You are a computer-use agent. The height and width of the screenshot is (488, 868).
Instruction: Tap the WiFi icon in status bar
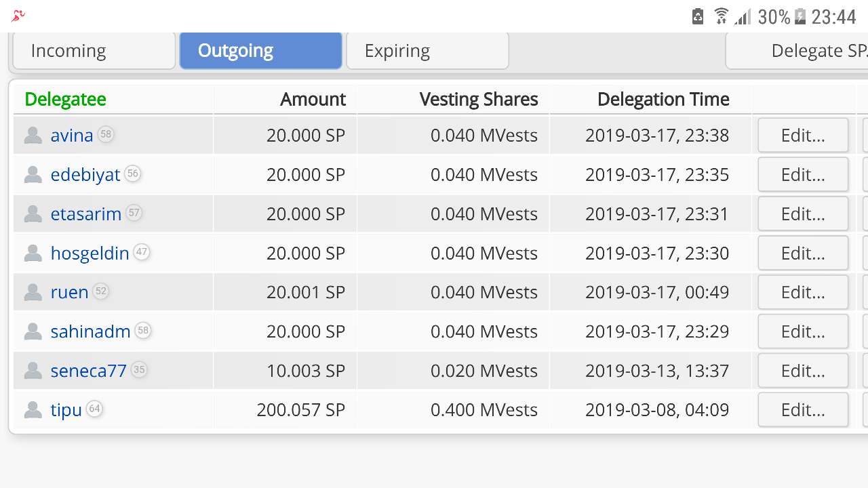721,16
